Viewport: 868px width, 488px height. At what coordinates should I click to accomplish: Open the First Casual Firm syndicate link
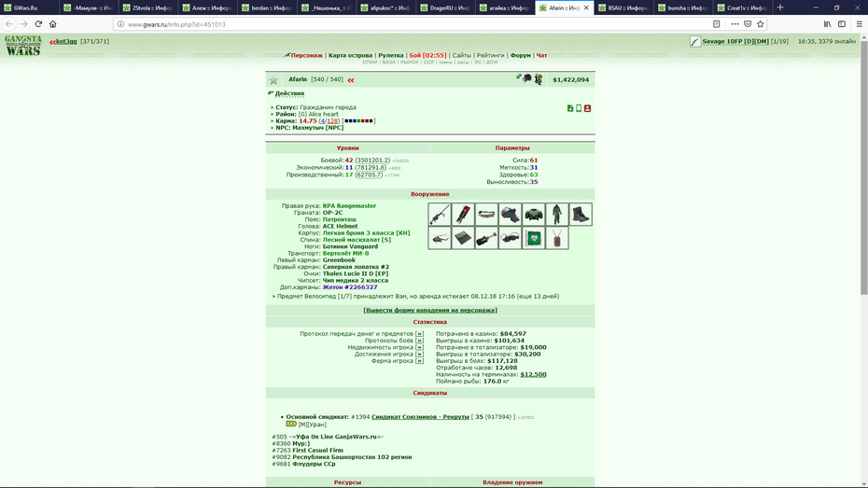click(x=317, y=451)
